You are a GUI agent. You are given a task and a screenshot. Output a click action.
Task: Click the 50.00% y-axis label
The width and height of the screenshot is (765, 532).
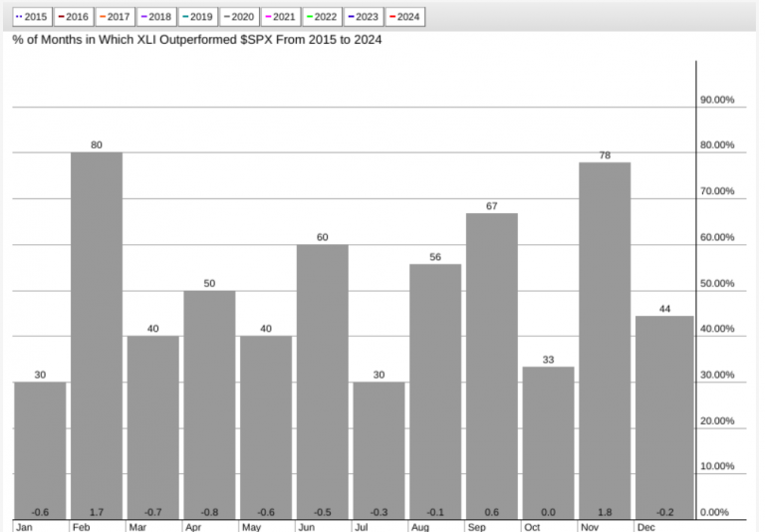pyautogui.click(x=717, y=284)
